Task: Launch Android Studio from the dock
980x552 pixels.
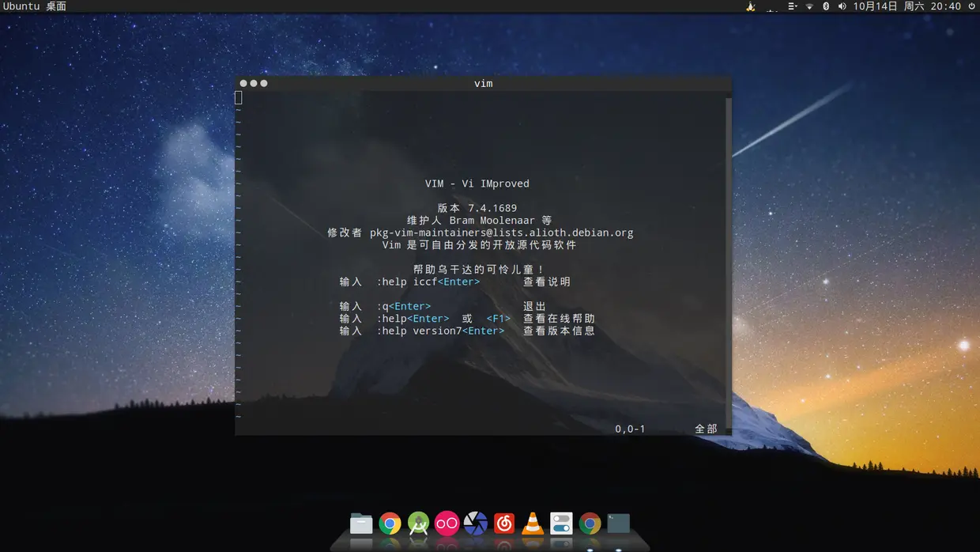Action: click(418, 524)
